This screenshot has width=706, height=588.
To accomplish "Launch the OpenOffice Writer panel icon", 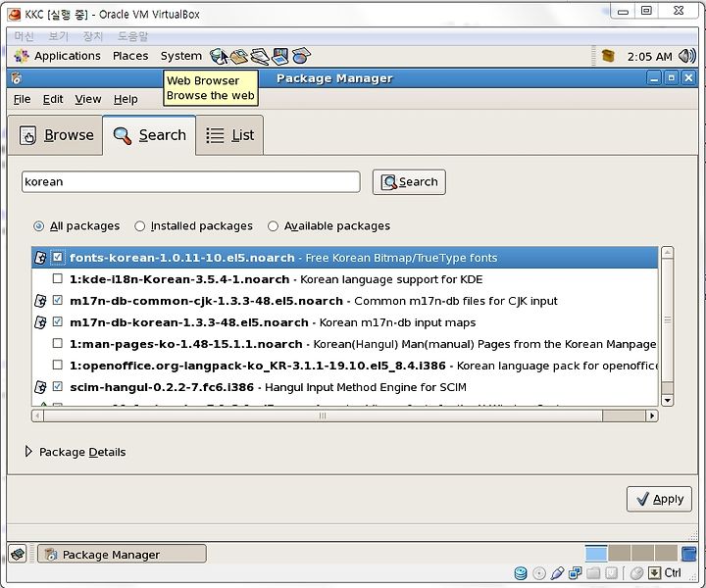I will tap(260, 56).
